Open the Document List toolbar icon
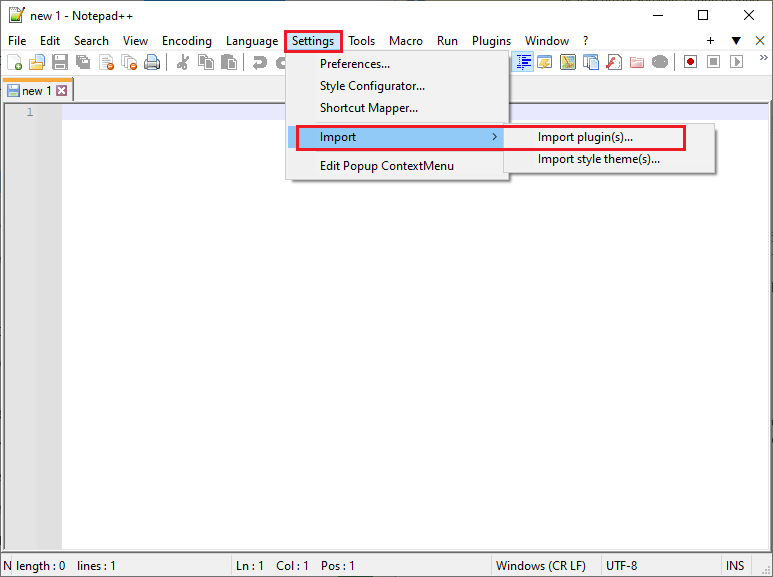 (x=591, y=62)
